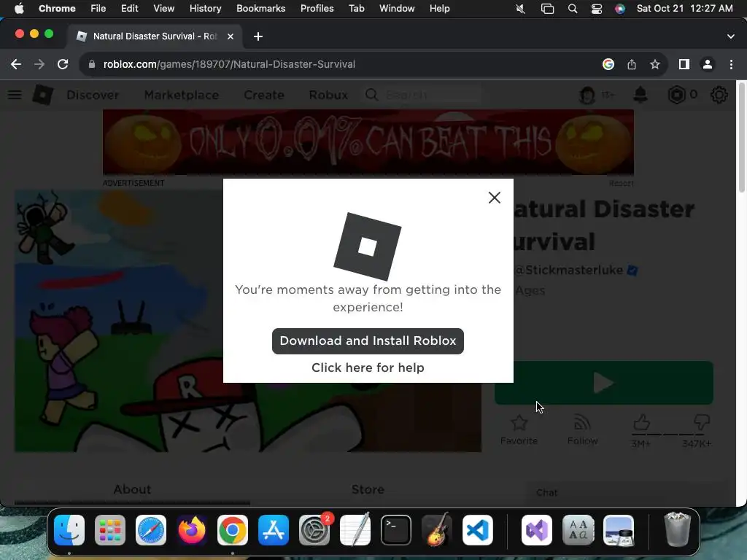Switch to the Store tab
This screenshot has width=747, height=560.
click(x=368, y=489)
